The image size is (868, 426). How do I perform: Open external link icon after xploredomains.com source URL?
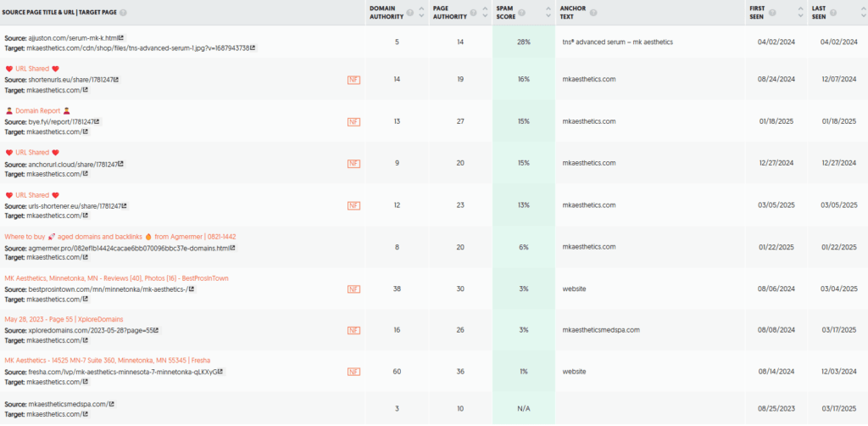click(157, 331)
